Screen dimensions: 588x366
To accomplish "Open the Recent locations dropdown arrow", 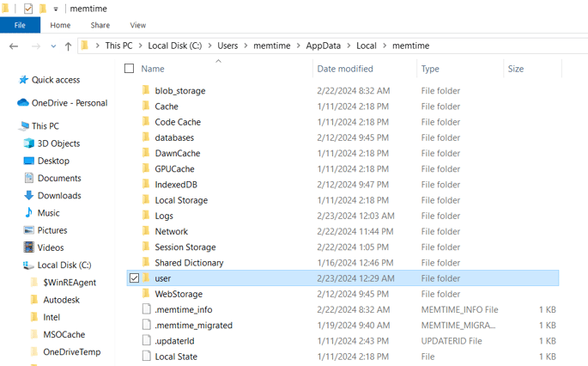I will tap(53, 46).
